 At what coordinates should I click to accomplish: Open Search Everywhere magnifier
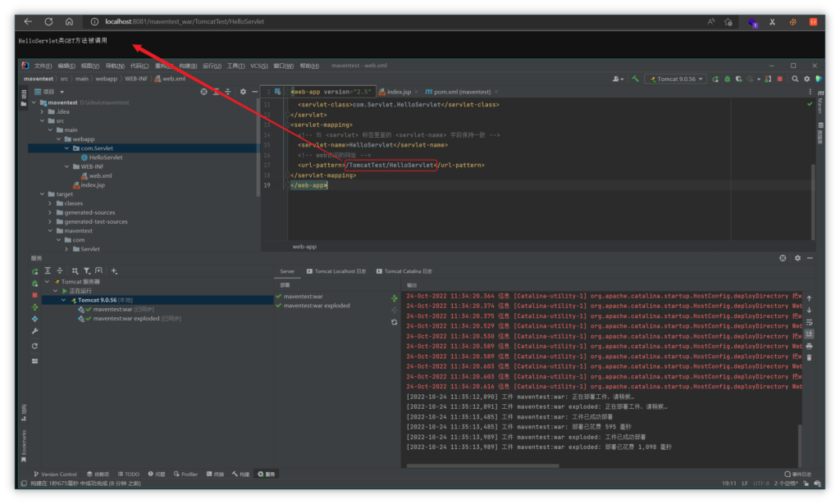(795, 79)
